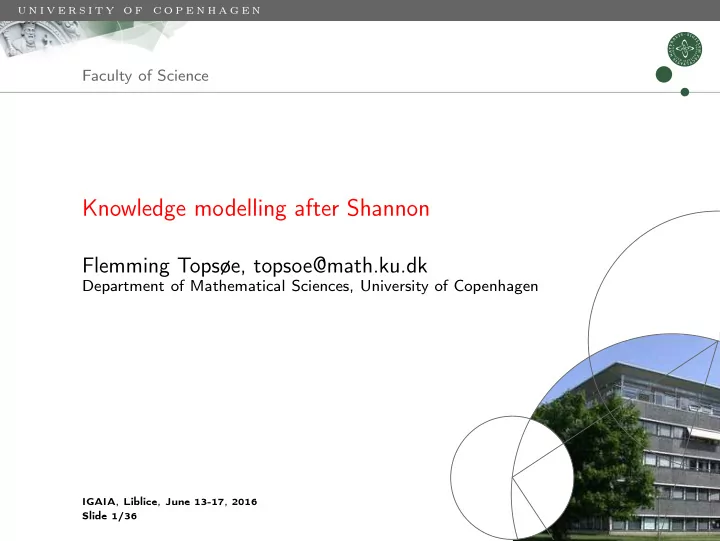Click the author name "Flemming Topsøe"
The height and width of the screenshot is (541, 720).
pyautogui.click(x=161, y=266)
